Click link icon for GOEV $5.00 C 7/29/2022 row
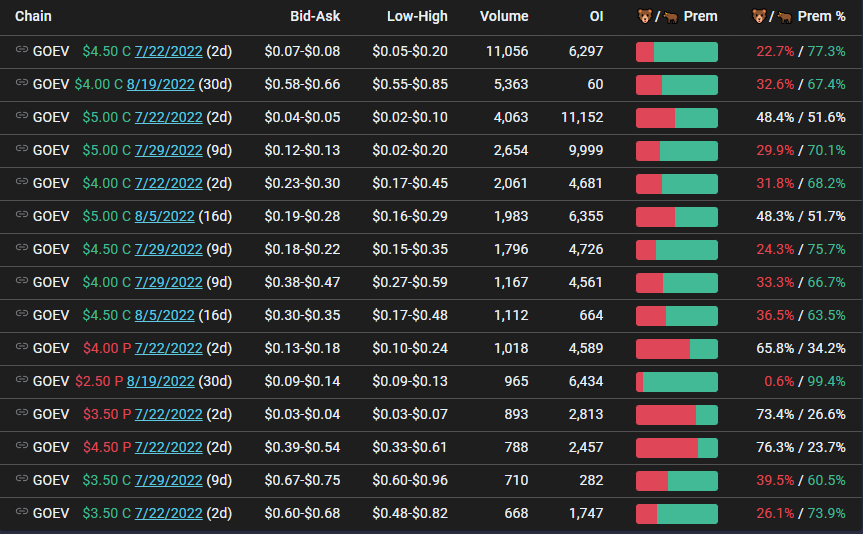Viewport: 863px width, 534px height. tap(21, 149)
